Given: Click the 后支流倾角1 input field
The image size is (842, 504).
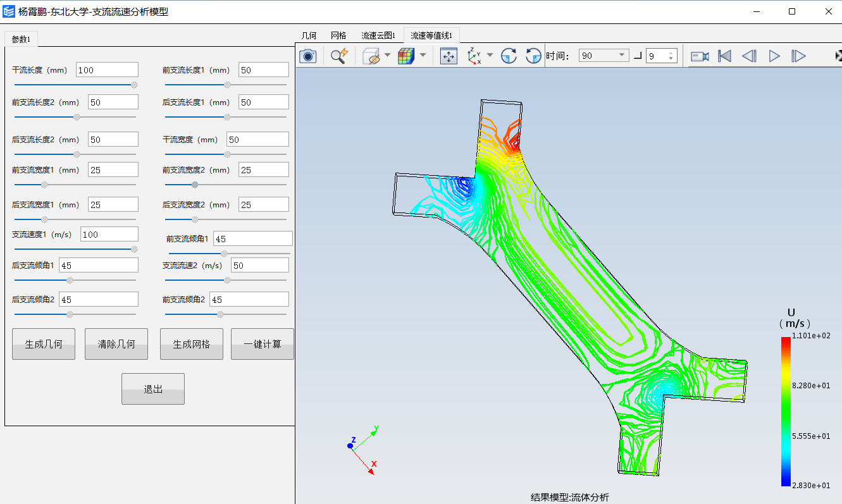Looking at the screenshot, I should tap(99, 265).
